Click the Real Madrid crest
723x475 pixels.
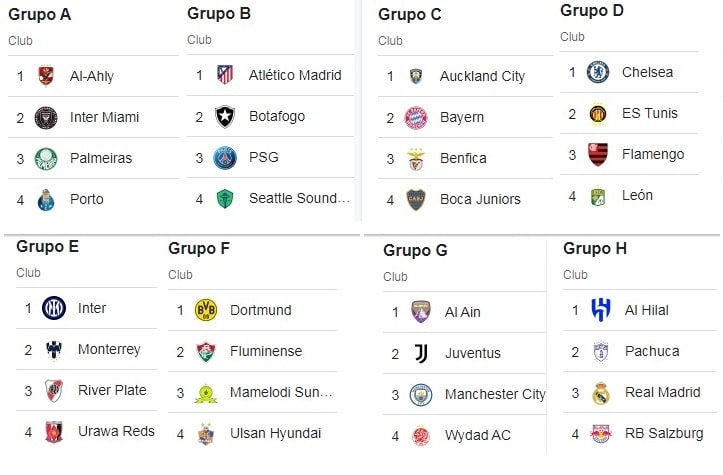[601, 393]
